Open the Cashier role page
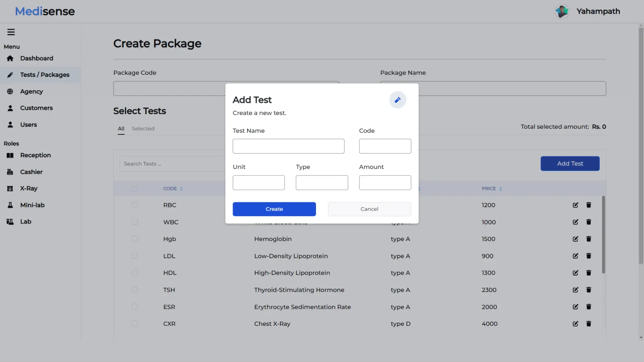 (x=31, y=172)
